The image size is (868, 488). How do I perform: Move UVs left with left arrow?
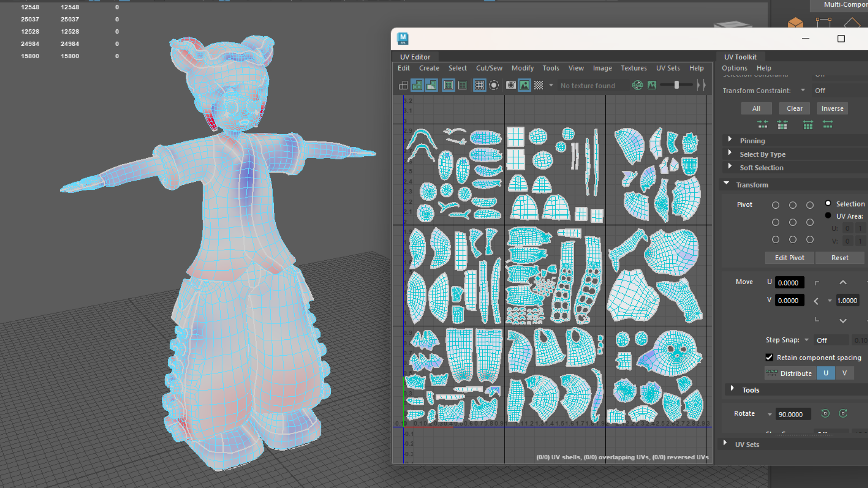tap(816, 301)
